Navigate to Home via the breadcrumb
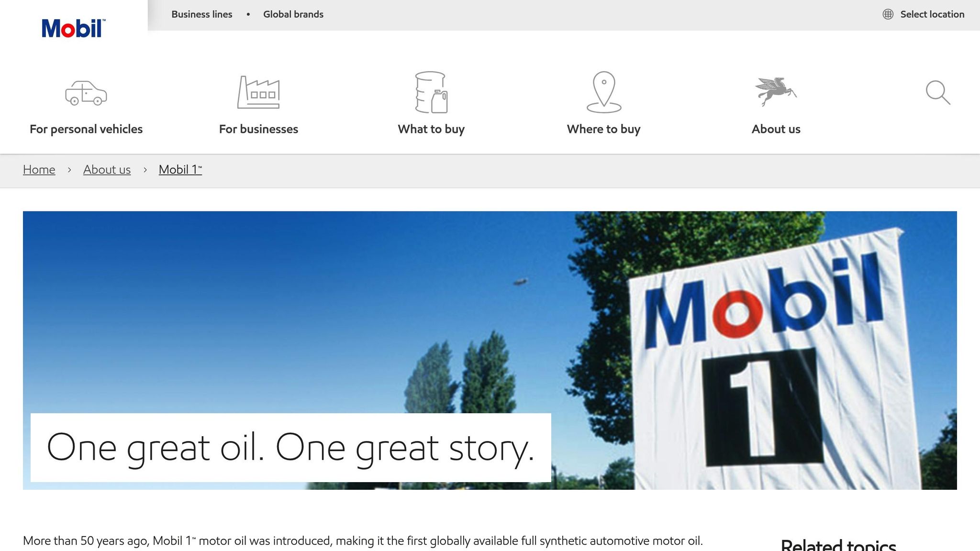Viewport: 980px width, 551px height. (x=38, y=169)
